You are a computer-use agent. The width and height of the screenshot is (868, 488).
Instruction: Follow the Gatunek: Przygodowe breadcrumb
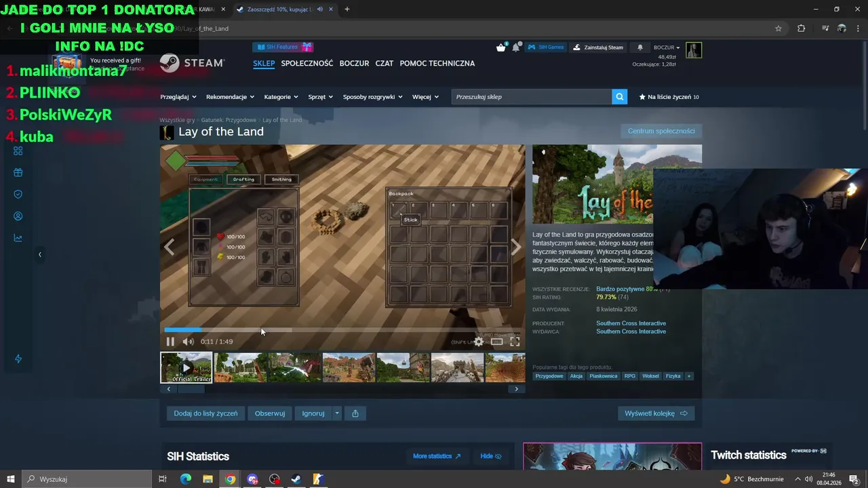tap(229, 120)
